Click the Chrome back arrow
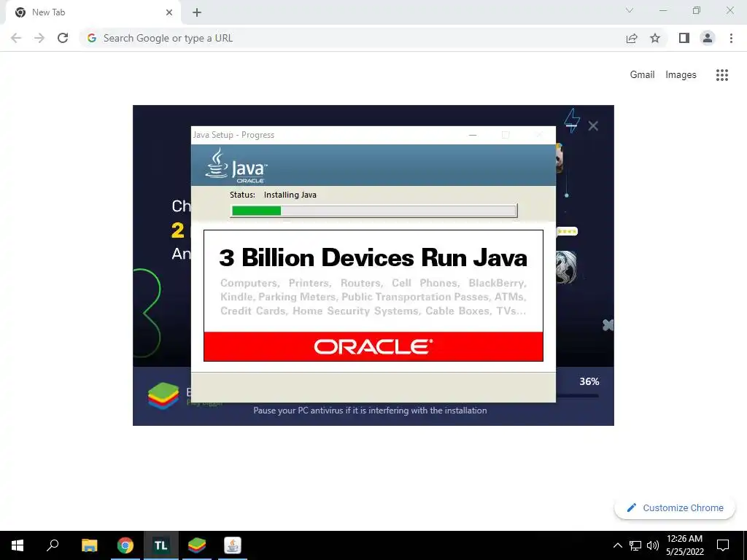This screenshot has height=560, width=747. click(x=16, y=38)
